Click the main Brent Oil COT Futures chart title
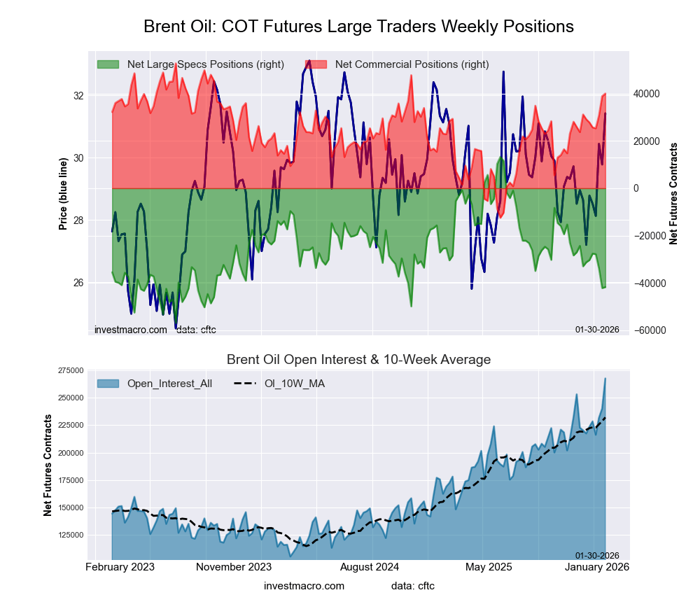The width and height of the screenshot is (700, 602). tap(358, 27)
